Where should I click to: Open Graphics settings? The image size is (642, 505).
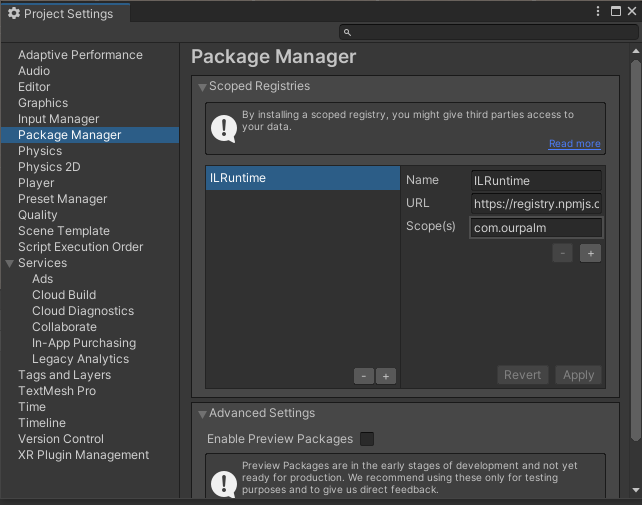[x=43, y=103]
